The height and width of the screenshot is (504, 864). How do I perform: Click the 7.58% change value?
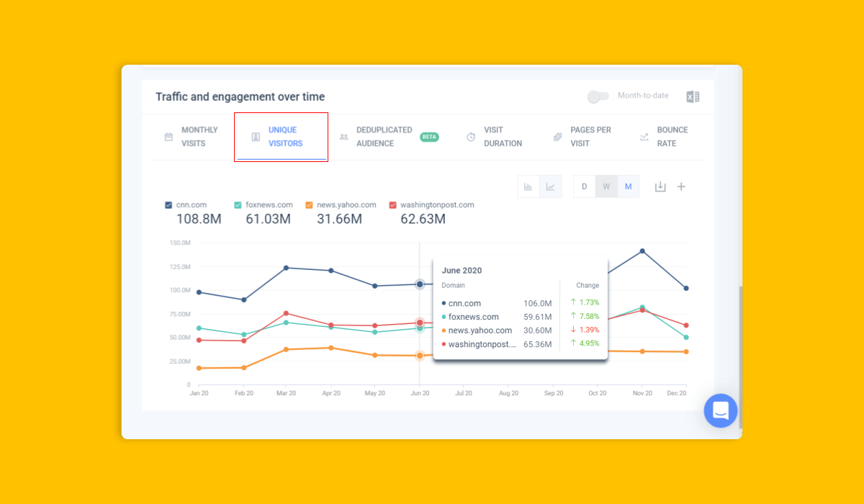(x=589, y=316)
